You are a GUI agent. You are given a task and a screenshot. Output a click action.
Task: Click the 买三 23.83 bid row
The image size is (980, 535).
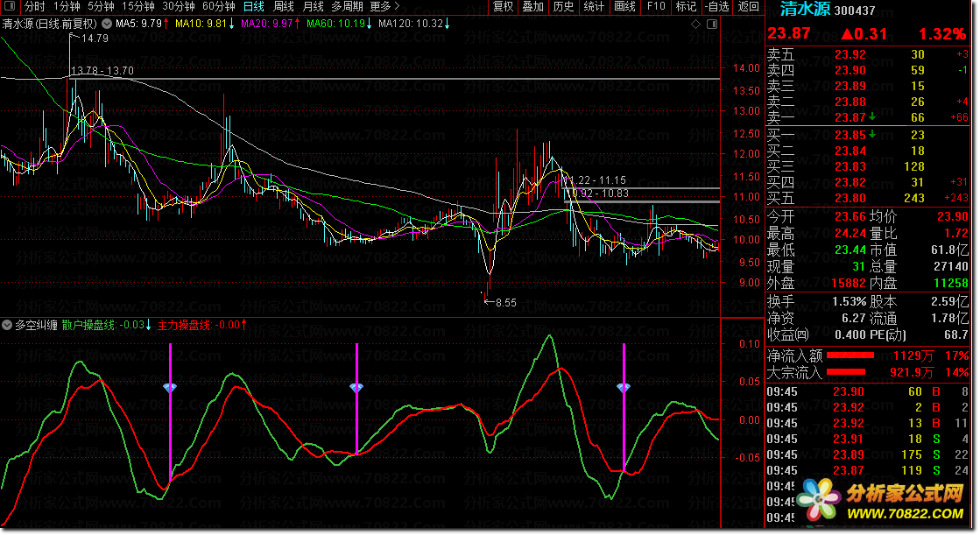point(868,166)
